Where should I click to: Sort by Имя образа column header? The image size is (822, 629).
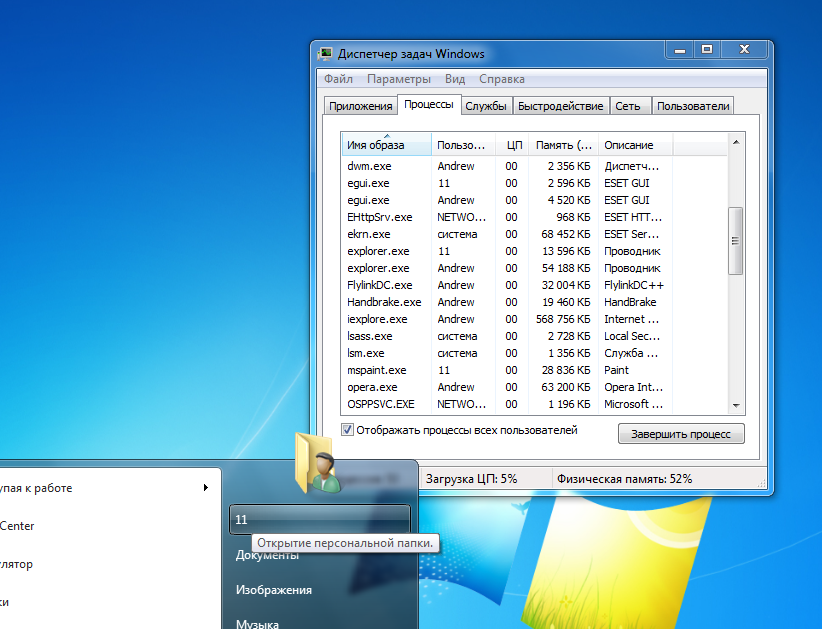point(387,145)
